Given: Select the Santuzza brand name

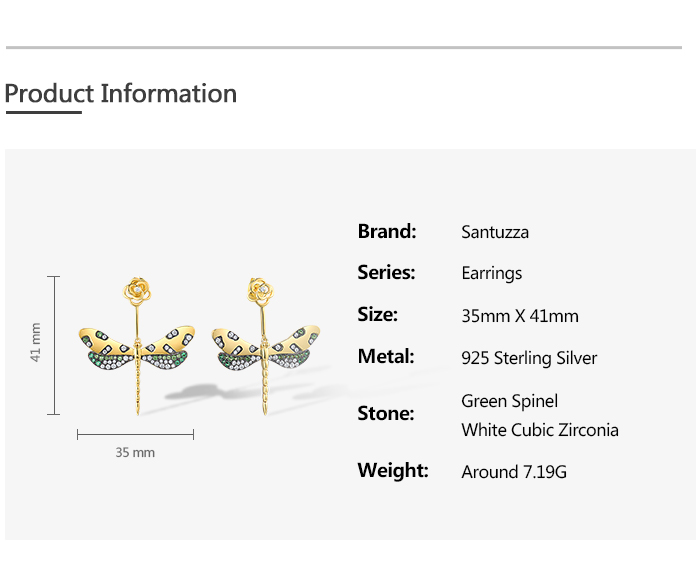Looking at the screenshot, I should tap(495, 232).
